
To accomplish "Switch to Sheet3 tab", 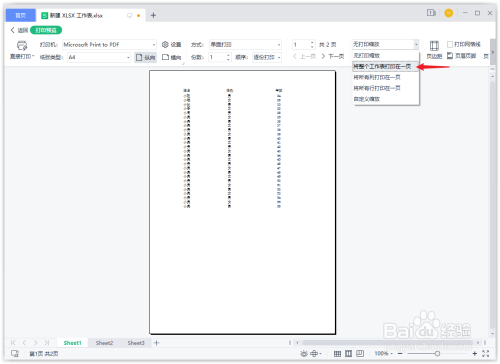I will (136, 343).
